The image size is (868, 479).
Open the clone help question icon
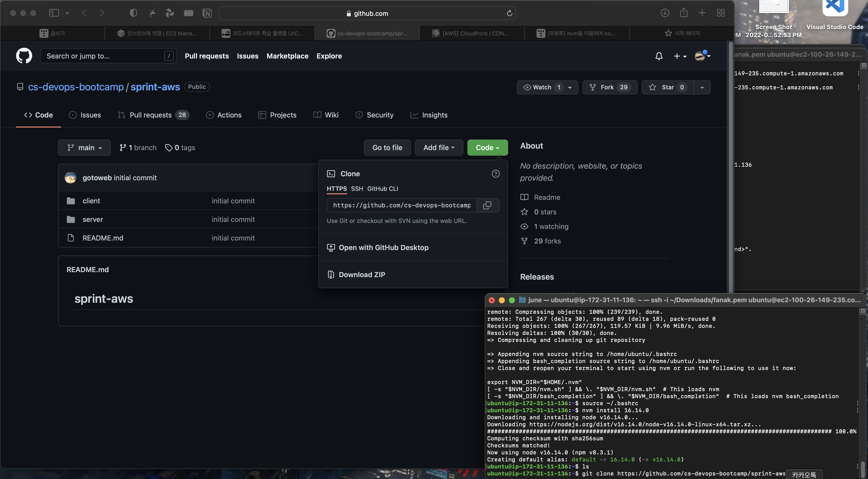coord(495,174)
